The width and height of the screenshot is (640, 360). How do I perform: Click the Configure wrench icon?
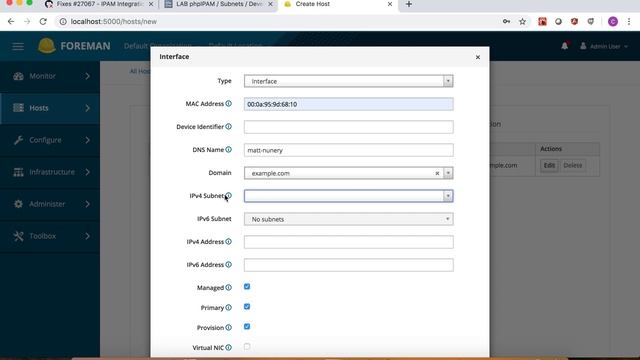pyautogui.click(x=18, y=140)
